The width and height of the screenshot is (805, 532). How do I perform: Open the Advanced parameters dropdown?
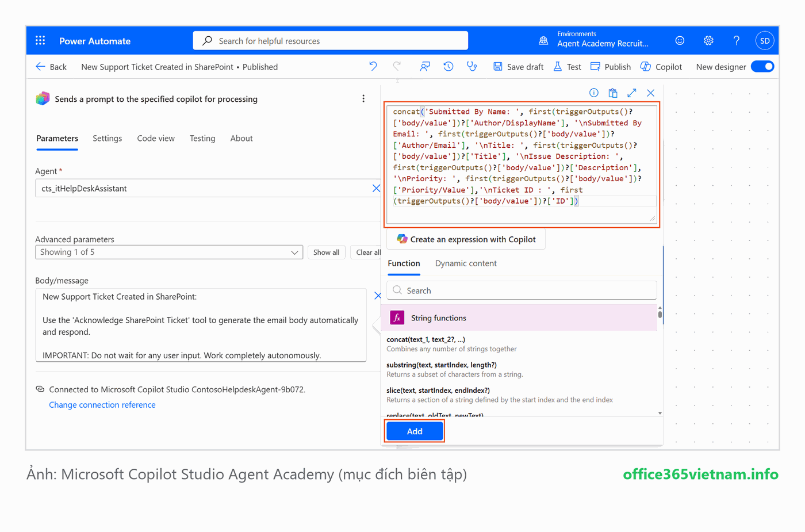pos(169,252)
